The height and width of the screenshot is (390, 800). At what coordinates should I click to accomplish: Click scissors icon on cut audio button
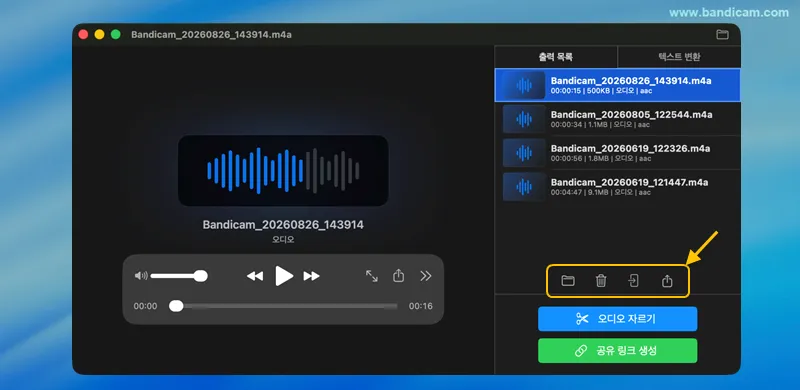582,319
